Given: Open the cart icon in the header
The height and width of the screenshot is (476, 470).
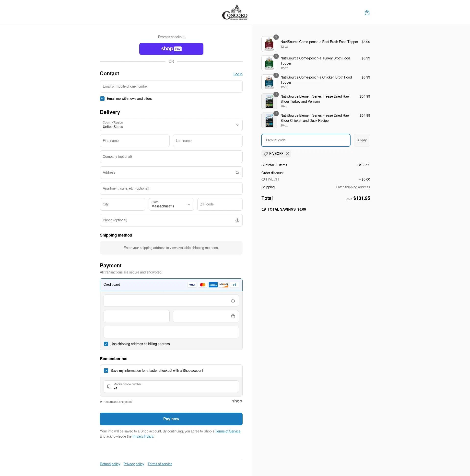Looking at the screenshot, I should click(x=367, y=12).
